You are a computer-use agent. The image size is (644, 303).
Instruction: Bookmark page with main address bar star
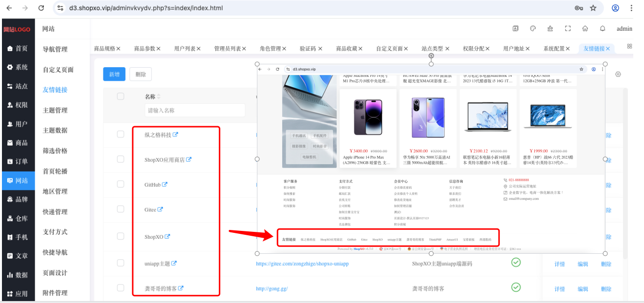[593, 8]
